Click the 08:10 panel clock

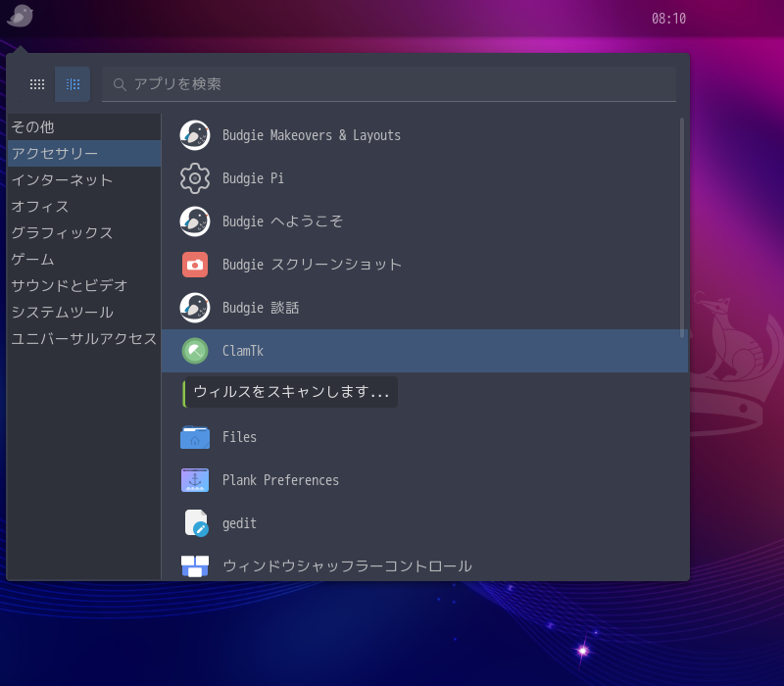668,19
